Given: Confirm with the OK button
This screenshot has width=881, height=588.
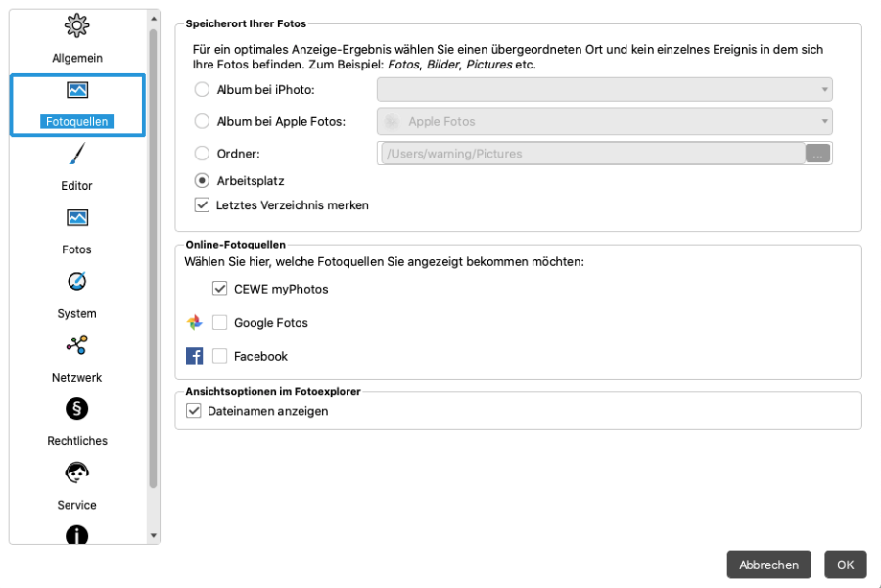Looking at the screenshot, I should point(845,565).
